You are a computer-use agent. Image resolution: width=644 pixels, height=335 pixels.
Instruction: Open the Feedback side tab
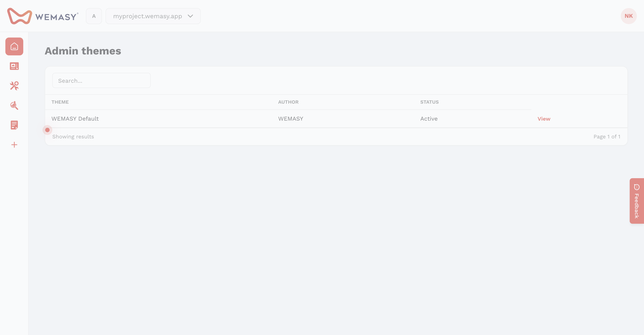pos(637,201)
